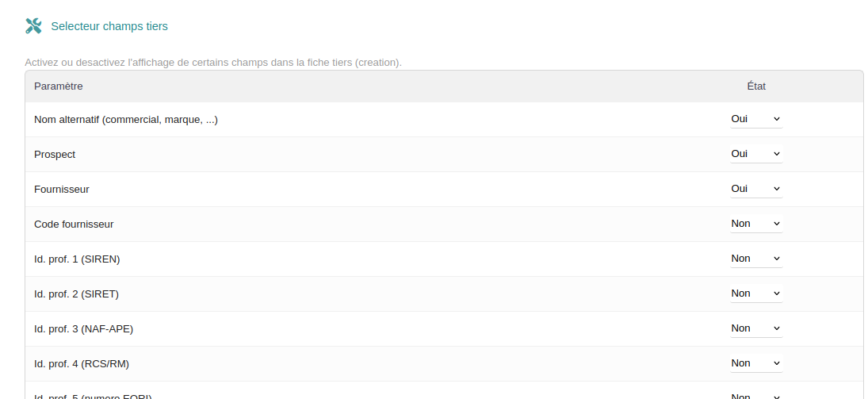Expand the Fournisseur Oui/Non dropdown
Viewport: 868px width, 399px height.
(755, 189)
